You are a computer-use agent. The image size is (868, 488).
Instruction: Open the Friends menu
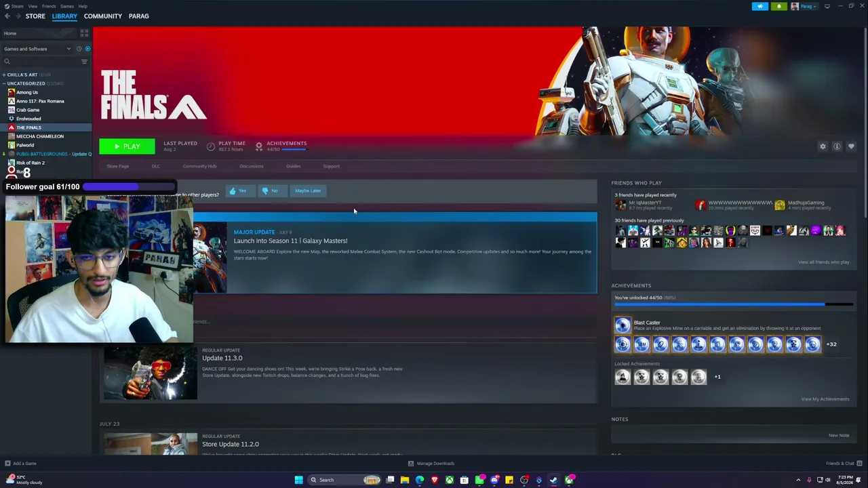(49, 6)
